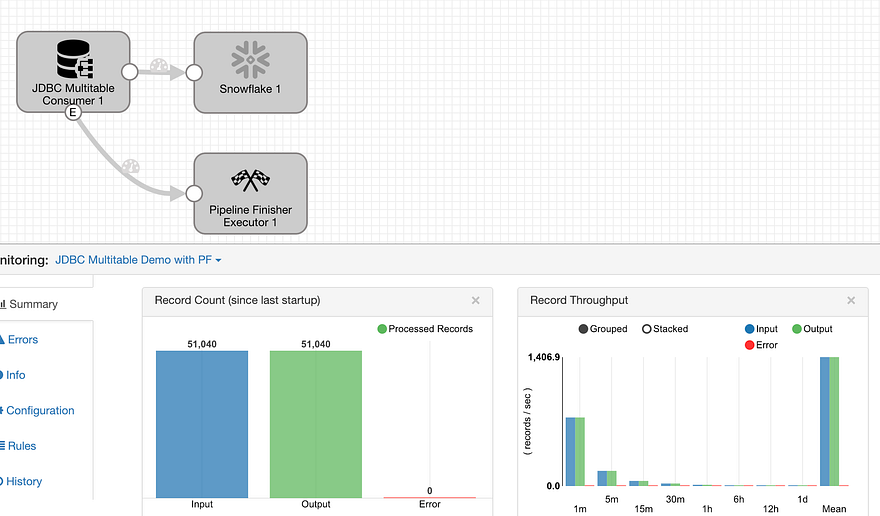Image resolution: width=880 pixels, height=516 pixels.
Task: Open the Summary tab
Action: [x=29, y=304]
